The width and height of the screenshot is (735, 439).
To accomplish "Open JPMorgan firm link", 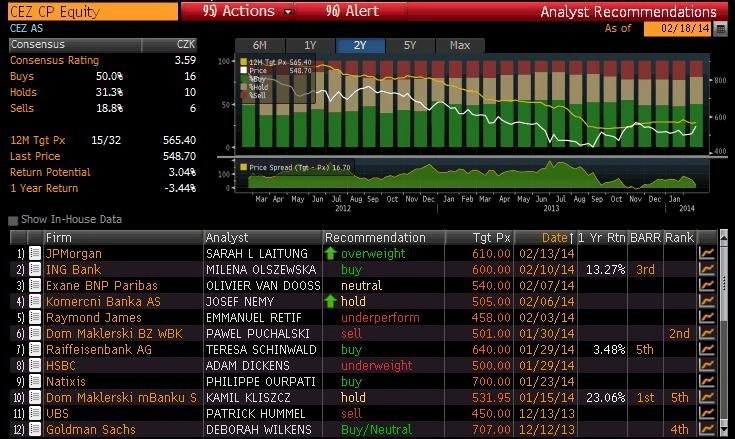I will [74, 253].
